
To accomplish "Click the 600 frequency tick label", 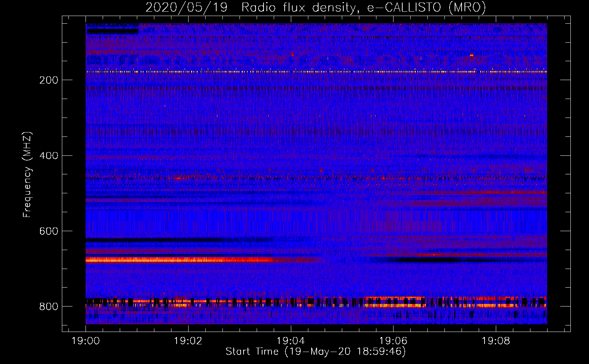I will pyautogui.click(x=49, y=232).
